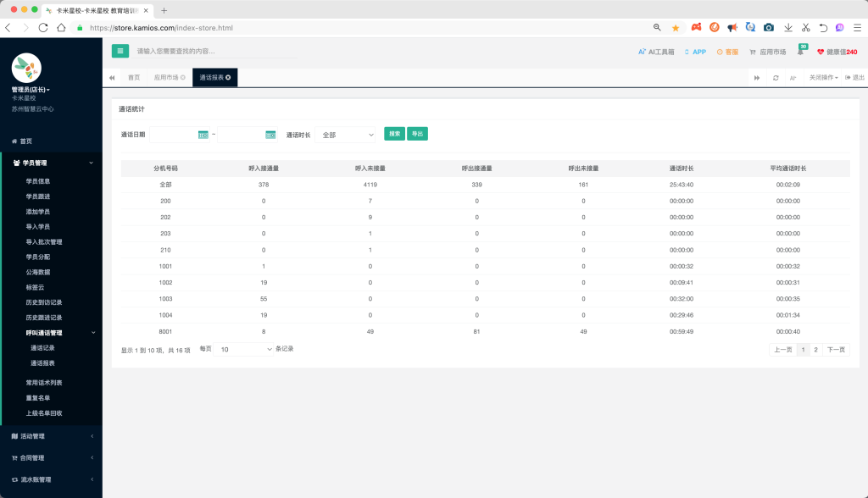Image resolution: width=868 pixels, height=498 pixels.
Task: Open the browser camera screenshot extension
Action: 769,28
